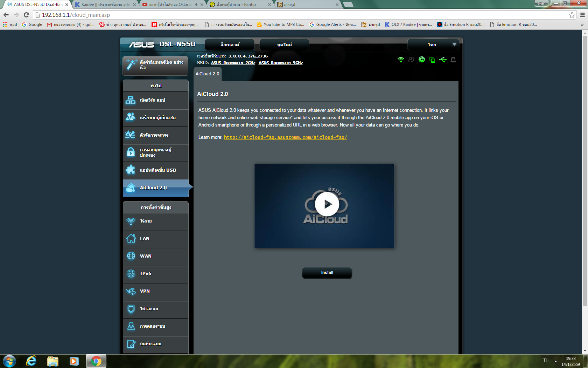Screen dimensions: 588x368
Task: Open Windows Explorer from the taskbar
Action: pyautogui.click(x=52, y=361)
